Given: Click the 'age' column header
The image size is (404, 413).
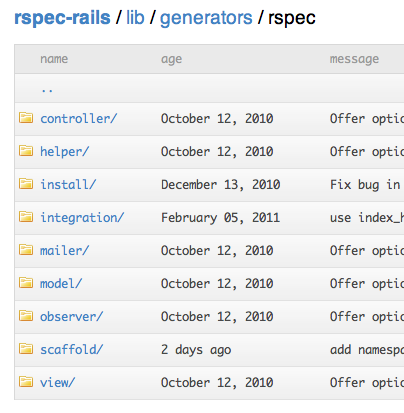Looking at the screenshot, I should pyautogui.click(x=172, y=59).
